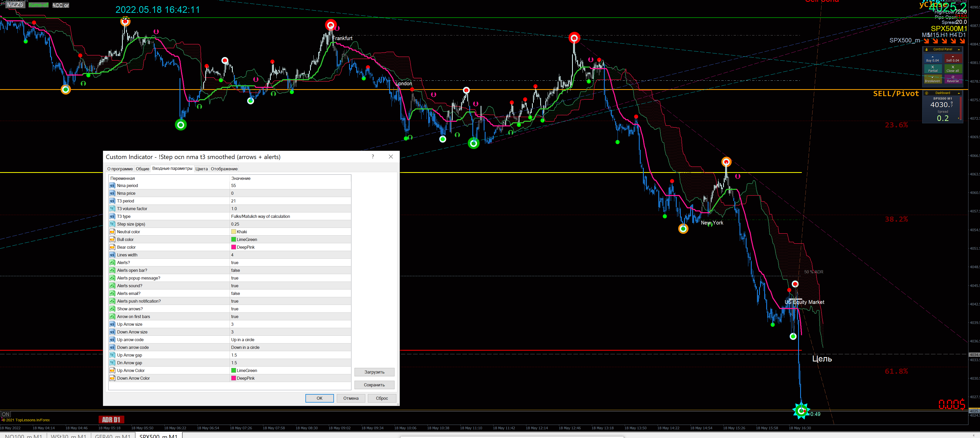
Task: Toggle the ON switch at chart bottom
Action: [x=6, y=414]
